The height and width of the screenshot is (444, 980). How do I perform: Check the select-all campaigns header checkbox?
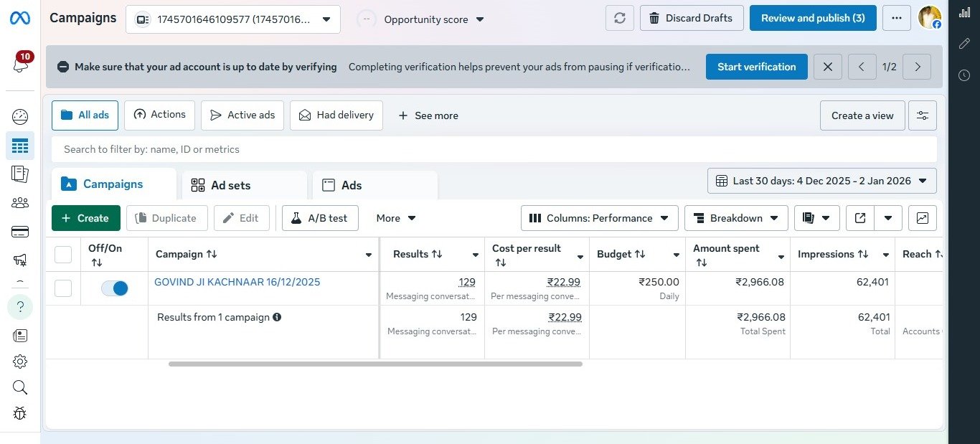click(63, 255)
